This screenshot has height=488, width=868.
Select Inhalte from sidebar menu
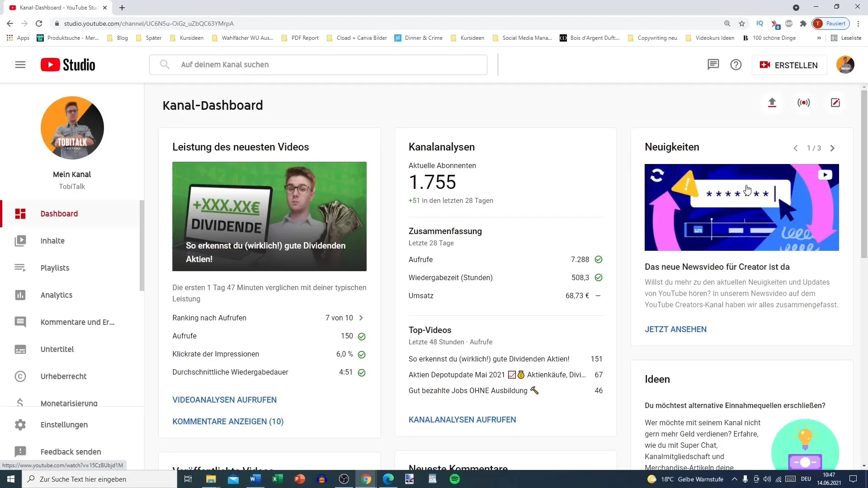click(x=52, y=241)
